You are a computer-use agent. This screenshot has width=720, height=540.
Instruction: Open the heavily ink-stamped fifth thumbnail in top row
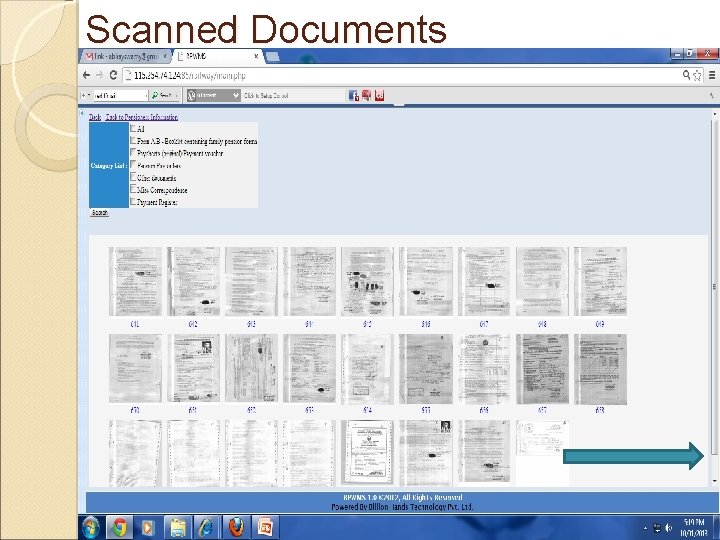[x=367, y=281]
